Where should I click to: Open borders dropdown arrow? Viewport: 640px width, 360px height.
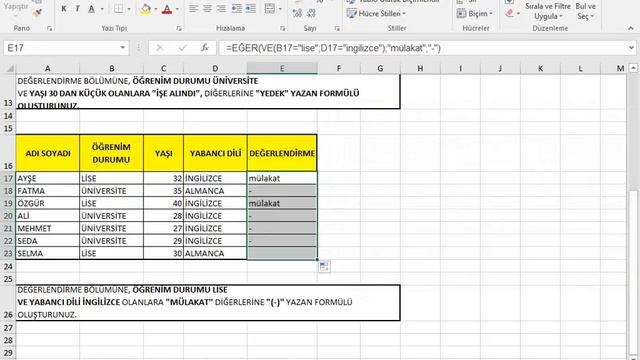pyautogui.click(x=129, y=9)
